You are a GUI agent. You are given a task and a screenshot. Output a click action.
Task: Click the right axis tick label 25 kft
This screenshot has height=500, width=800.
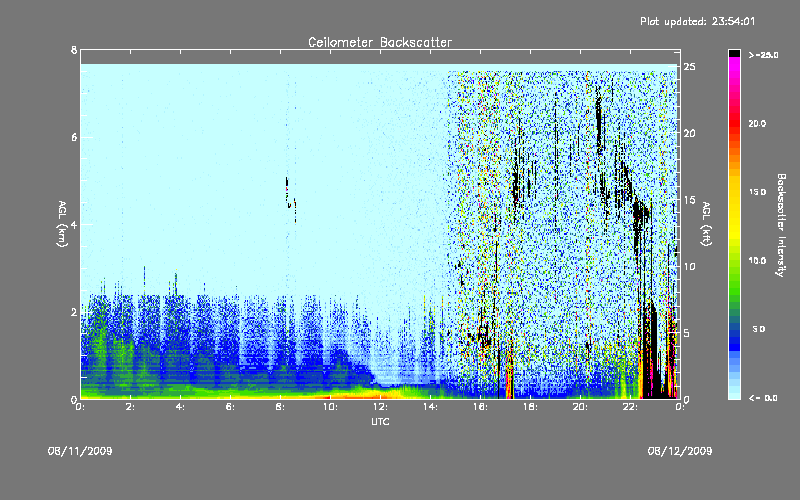coord(689,67)
